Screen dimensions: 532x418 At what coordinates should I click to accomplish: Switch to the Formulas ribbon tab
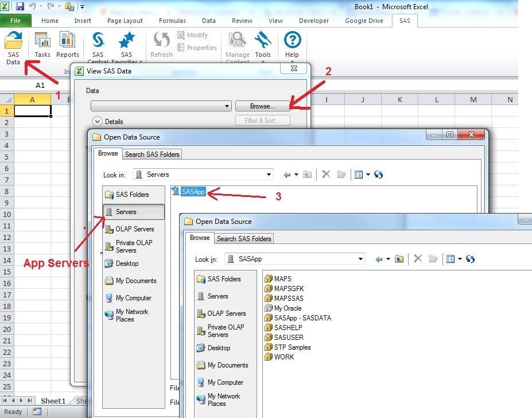pyautogui.click(x=172, y=21)
